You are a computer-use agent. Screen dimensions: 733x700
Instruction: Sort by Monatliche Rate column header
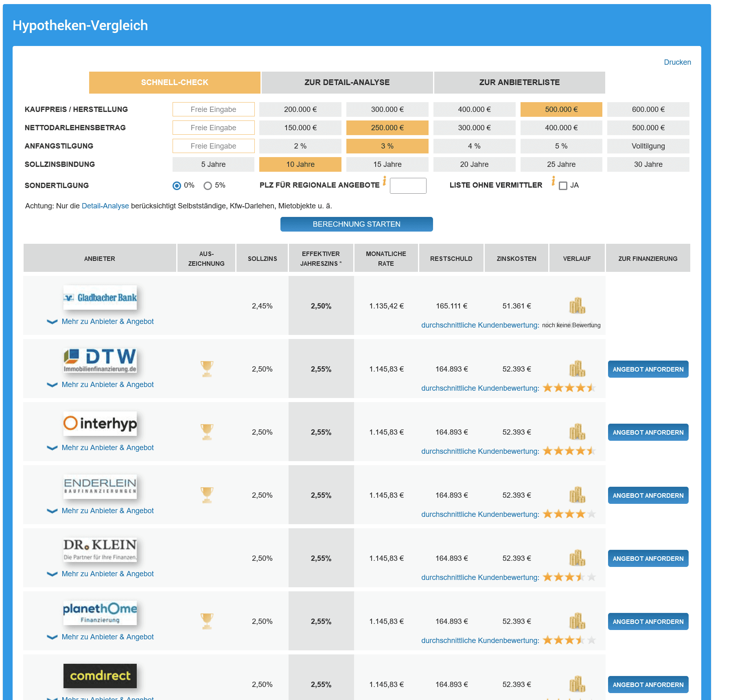pos(386,258)
